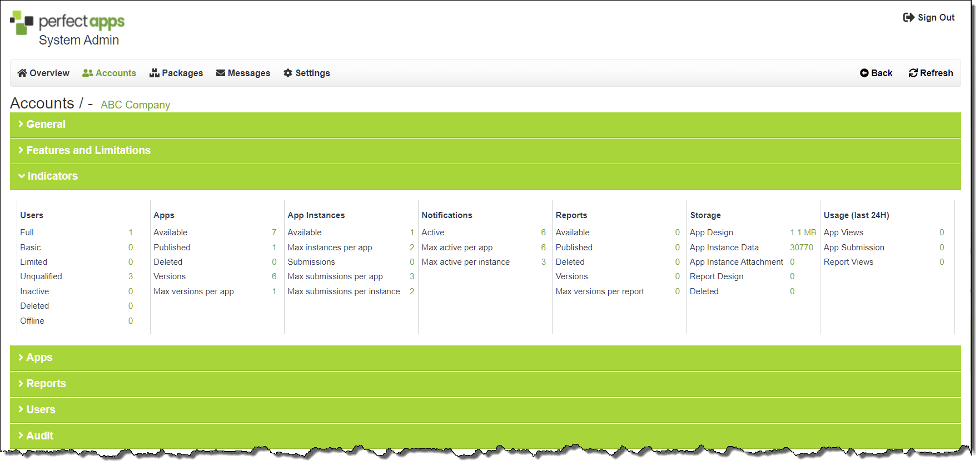This screenshot has width=980, height=470.
Task: Click the Max active per instance label
Action: click(465, 262)
